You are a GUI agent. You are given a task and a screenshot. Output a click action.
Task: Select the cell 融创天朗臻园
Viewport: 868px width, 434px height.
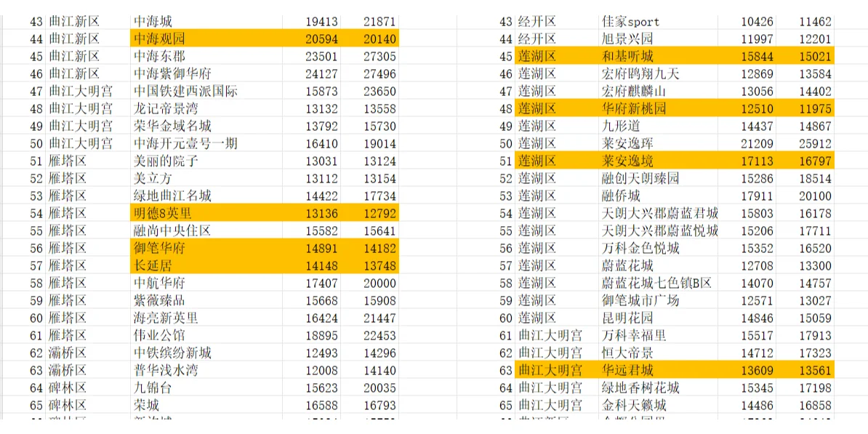[x=658, y=179]
